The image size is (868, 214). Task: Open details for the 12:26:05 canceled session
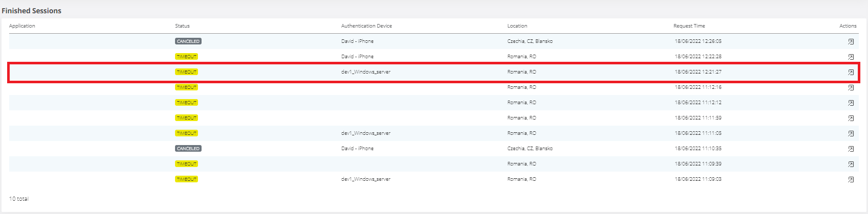coord(851,41)
